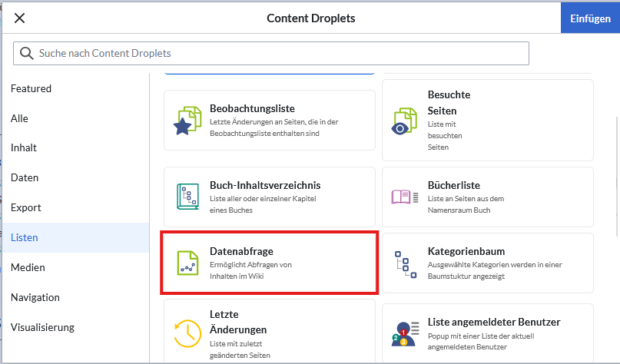Image resolution: width=620 pixels, height=364 pixels.
Task: Open the Inhalt category
Action: pyautogui.click(x=24, y=147)
